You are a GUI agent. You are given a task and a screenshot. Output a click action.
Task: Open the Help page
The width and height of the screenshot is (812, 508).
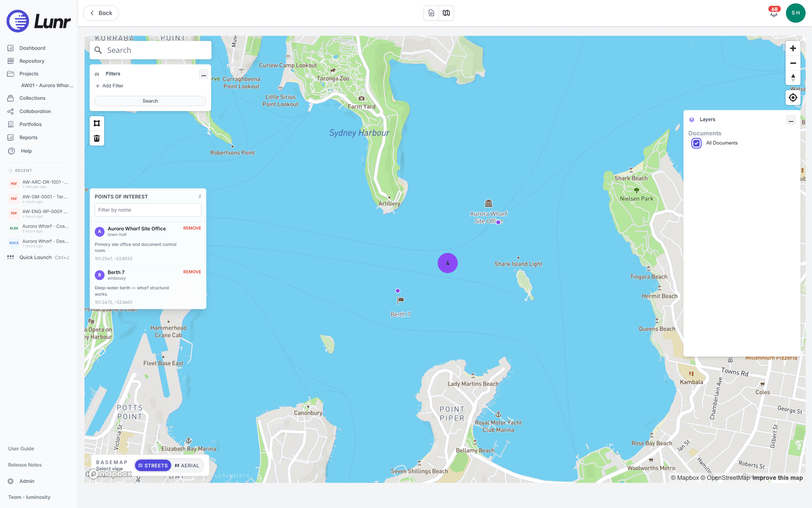tap(26, 151)
